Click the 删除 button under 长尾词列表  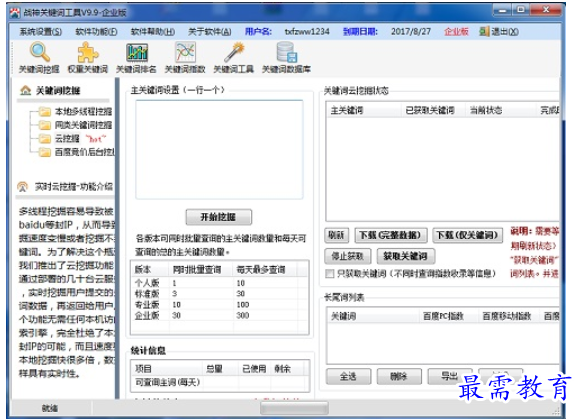[x=399, y=377]
